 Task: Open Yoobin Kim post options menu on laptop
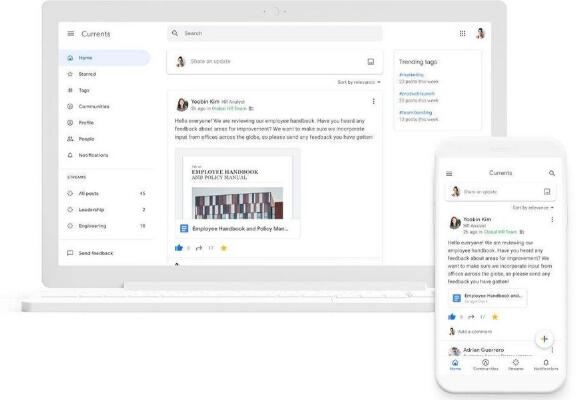tap(374, 101)
